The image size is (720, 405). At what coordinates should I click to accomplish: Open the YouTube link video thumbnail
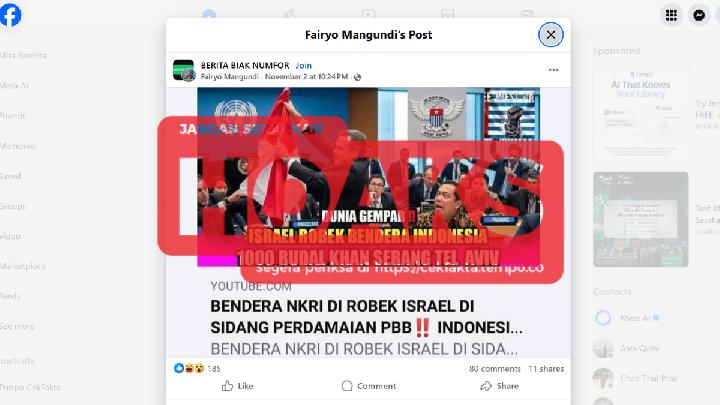(368, 177)
